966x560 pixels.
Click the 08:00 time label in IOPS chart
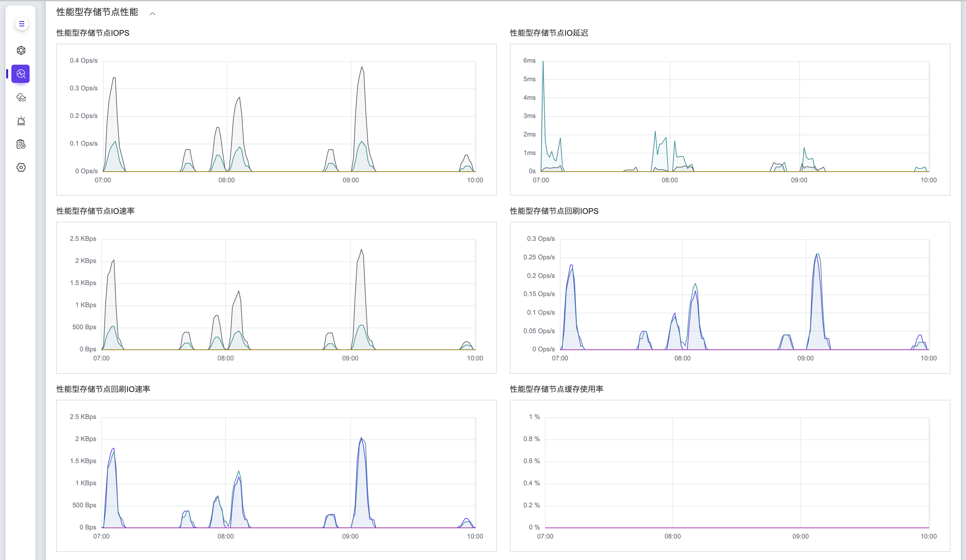tap(227, 180)
